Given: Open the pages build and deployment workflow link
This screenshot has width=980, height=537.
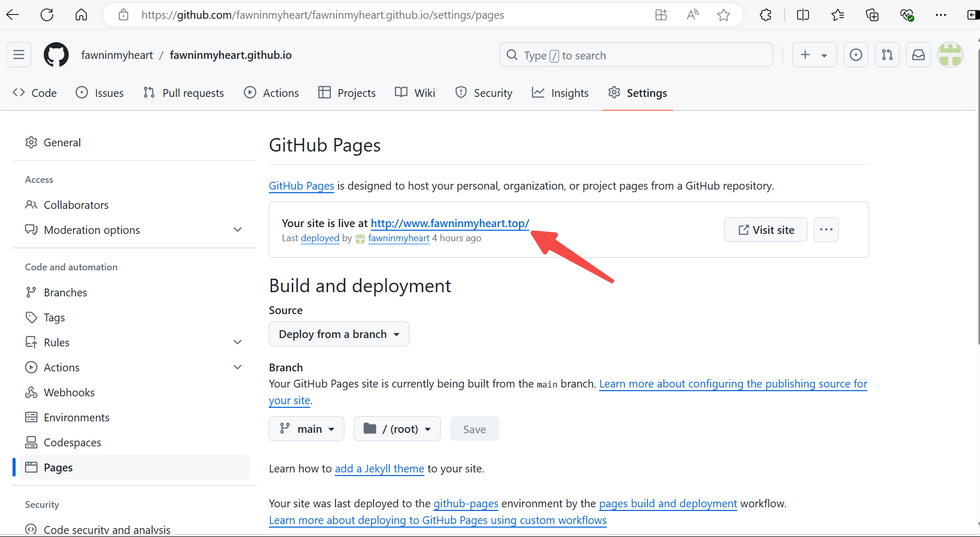Looking at the screenshot, I should pyautogui.click(x=668, y=504).
